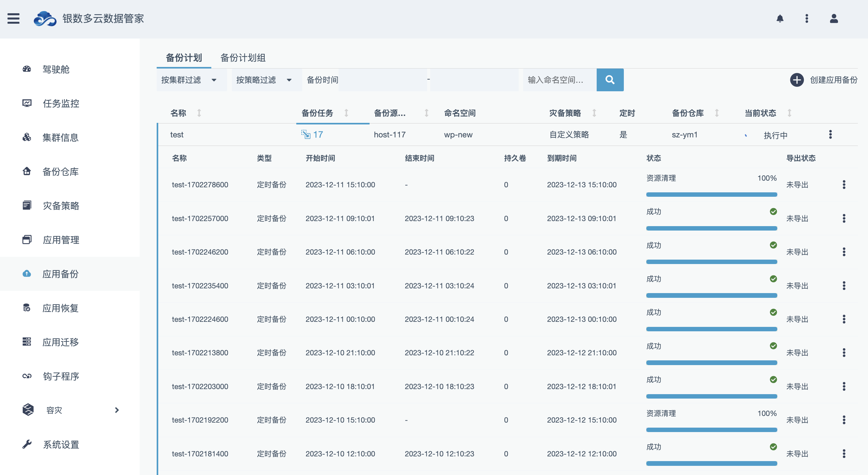Click success check icon for test-1702213800

point(773,346)
